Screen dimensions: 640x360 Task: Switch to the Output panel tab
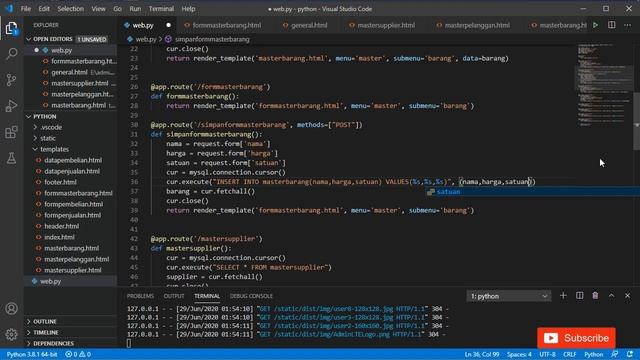click(x=174, y=296)
